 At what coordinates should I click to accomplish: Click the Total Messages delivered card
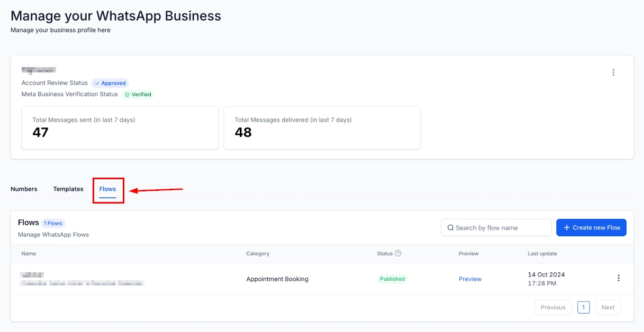[x=322, y=128]
